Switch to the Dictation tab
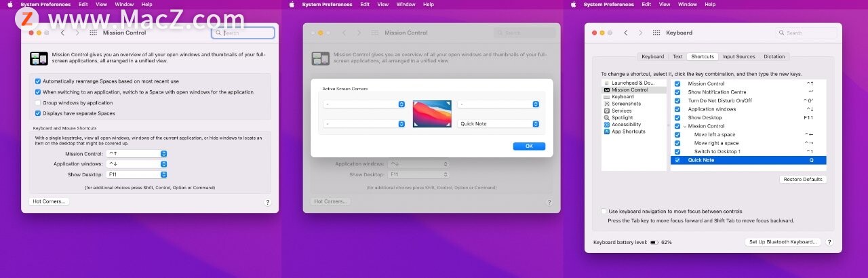This screenshot has height=278, width=868. click(774, 57)
